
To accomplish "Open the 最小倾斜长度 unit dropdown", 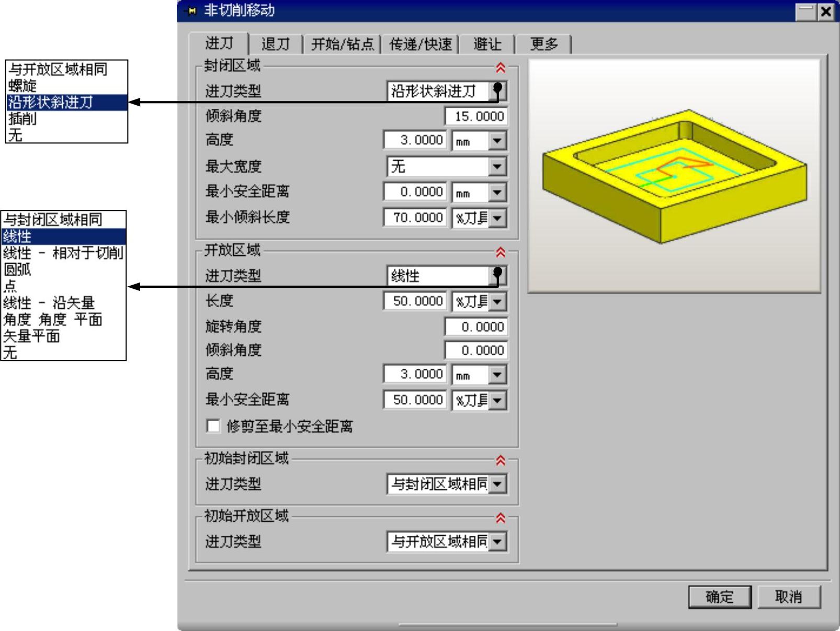I will 497,218.
